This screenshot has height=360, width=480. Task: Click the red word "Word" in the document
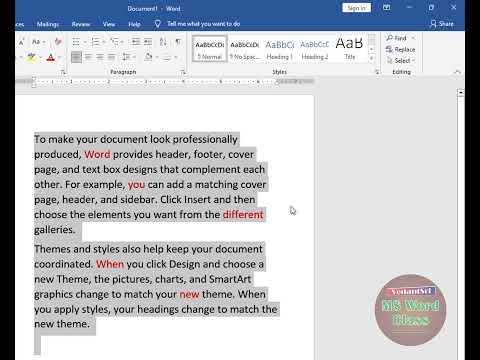coord(97,154)
